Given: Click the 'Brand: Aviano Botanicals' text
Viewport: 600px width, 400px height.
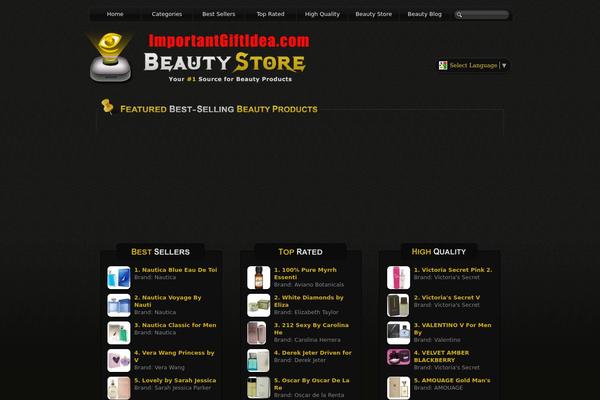Looking at the screenshot, I should coord(309,285).
